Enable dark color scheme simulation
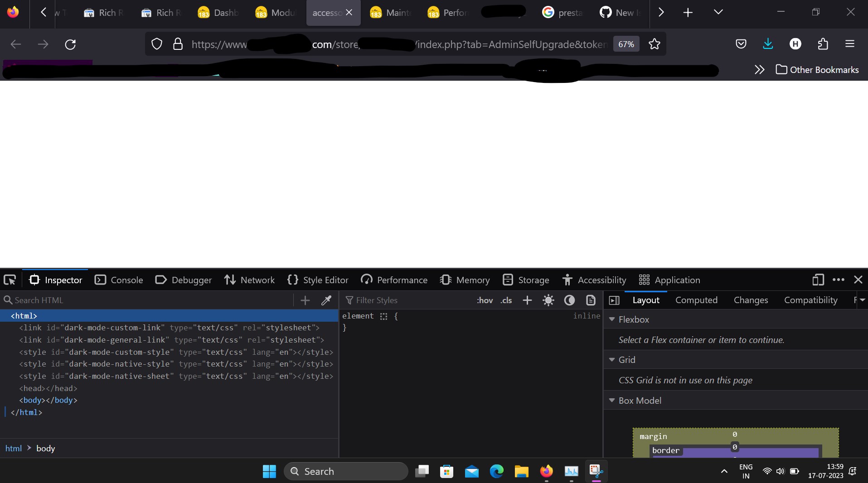 tap(569, 300)
